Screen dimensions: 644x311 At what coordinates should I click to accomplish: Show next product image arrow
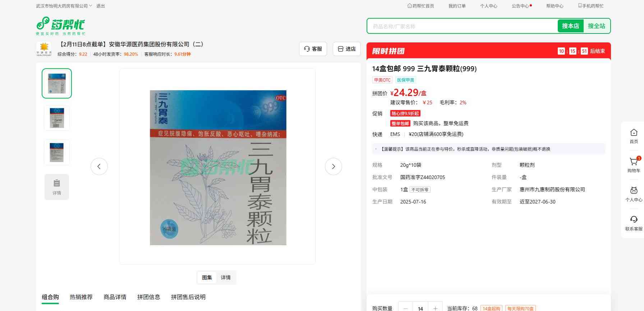(x=333, y=166)
